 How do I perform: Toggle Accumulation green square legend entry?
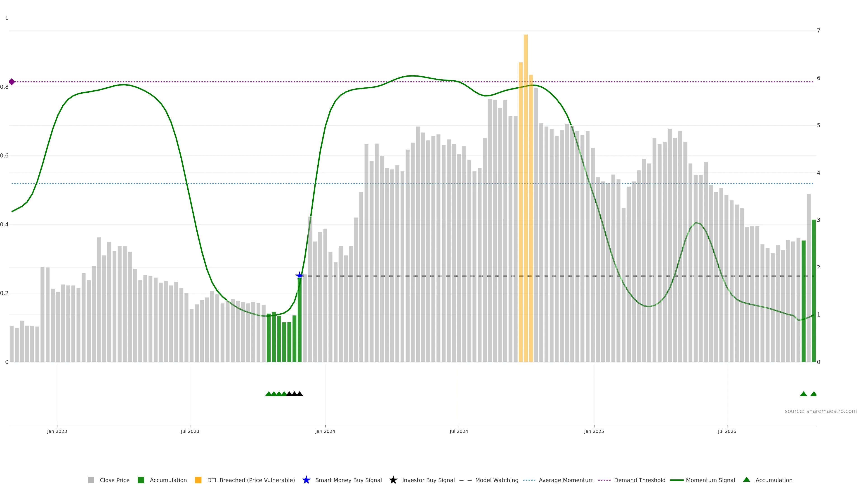point(141,480)
